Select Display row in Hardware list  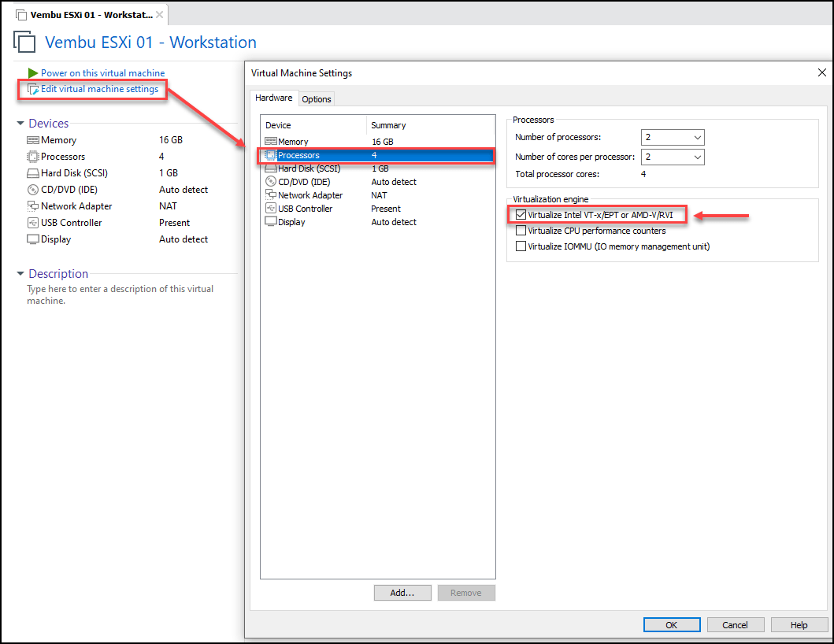tap(378, 222)
